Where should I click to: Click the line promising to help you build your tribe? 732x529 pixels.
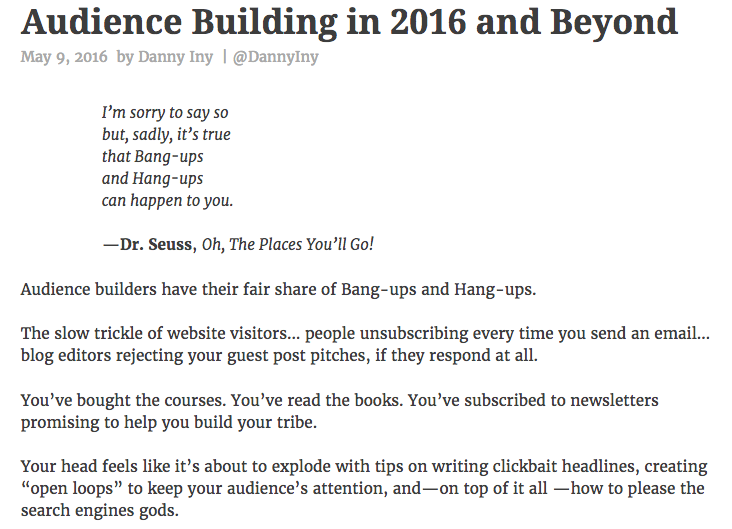click(x=169, y=422)
